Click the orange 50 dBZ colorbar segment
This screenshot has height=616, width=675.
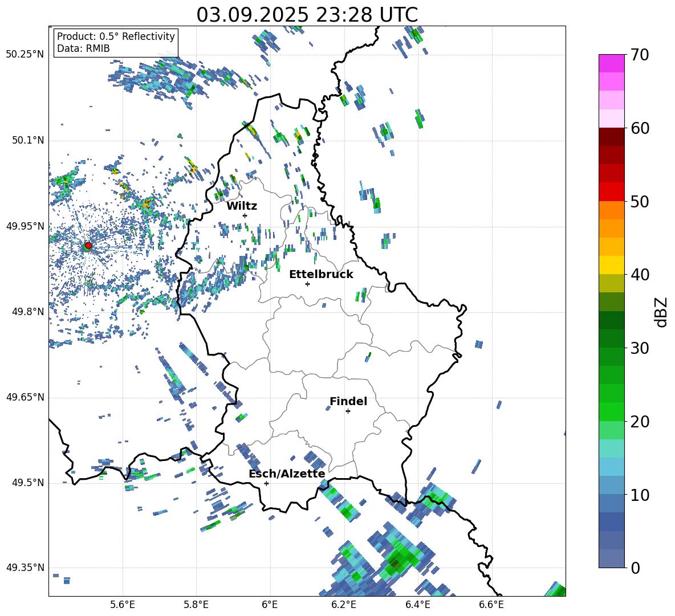(x=611, y=210)
